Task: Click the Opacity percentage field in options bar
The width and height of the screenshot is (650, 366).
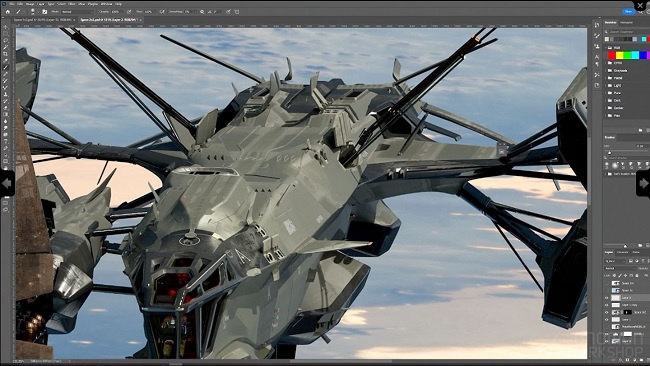Action: click(x=116, y=12)
